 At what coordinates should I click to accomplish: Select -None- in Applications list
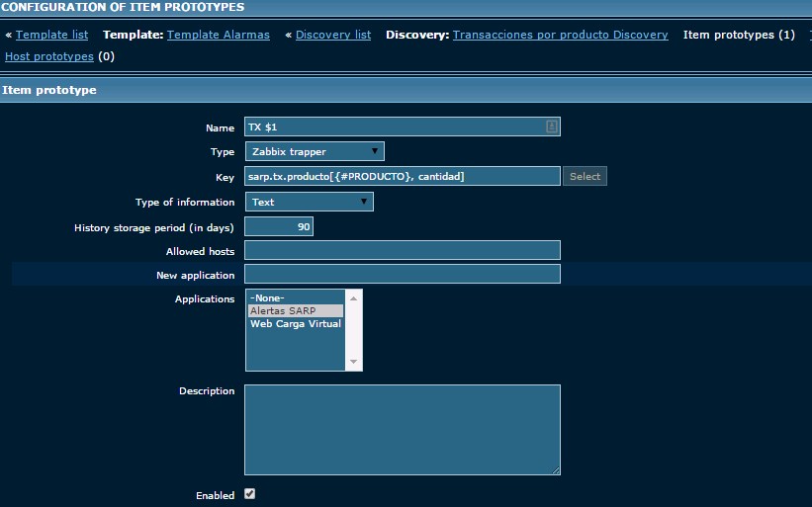coord(295,298)
